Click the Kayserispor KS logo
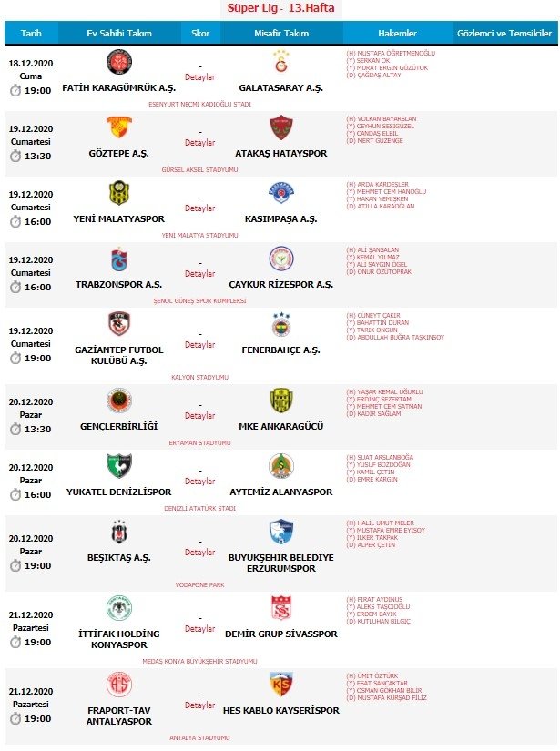560x751 pixels. pyautogui.click(x=281, y=684)
